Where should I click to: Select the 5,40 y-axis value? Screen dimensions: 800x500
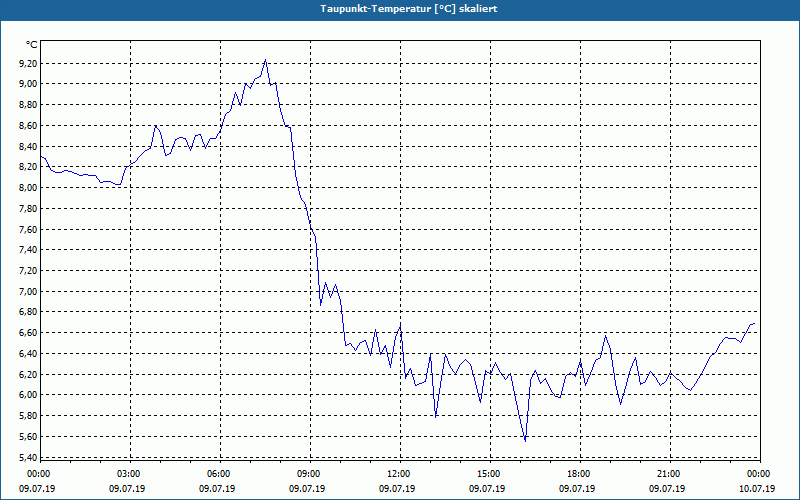tap(28, 458)
